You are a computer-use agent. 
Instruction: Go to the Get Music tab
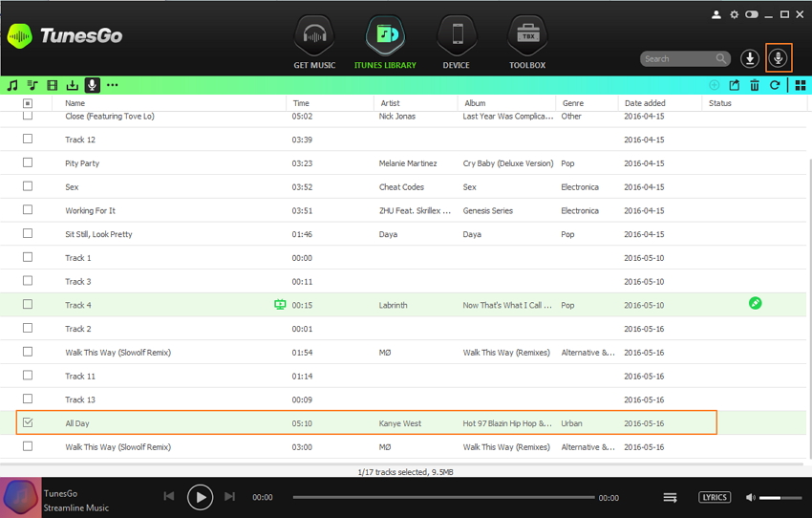[314, 45]
